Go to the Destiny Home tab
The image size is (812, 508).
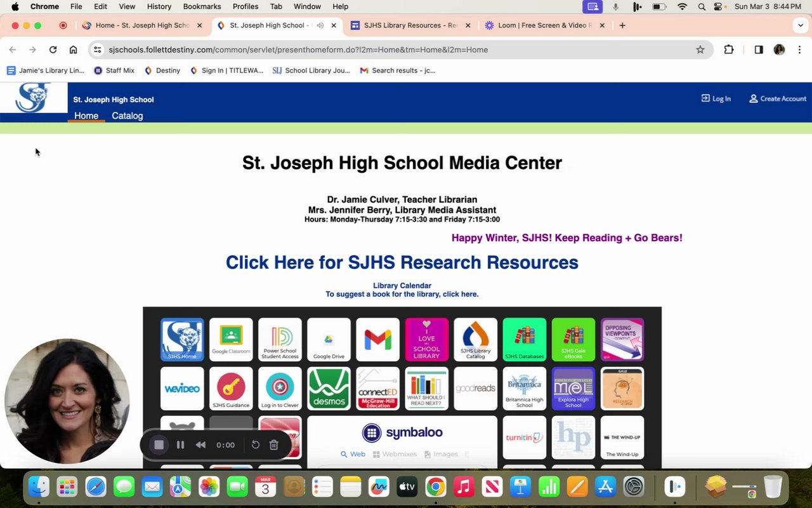86,116
